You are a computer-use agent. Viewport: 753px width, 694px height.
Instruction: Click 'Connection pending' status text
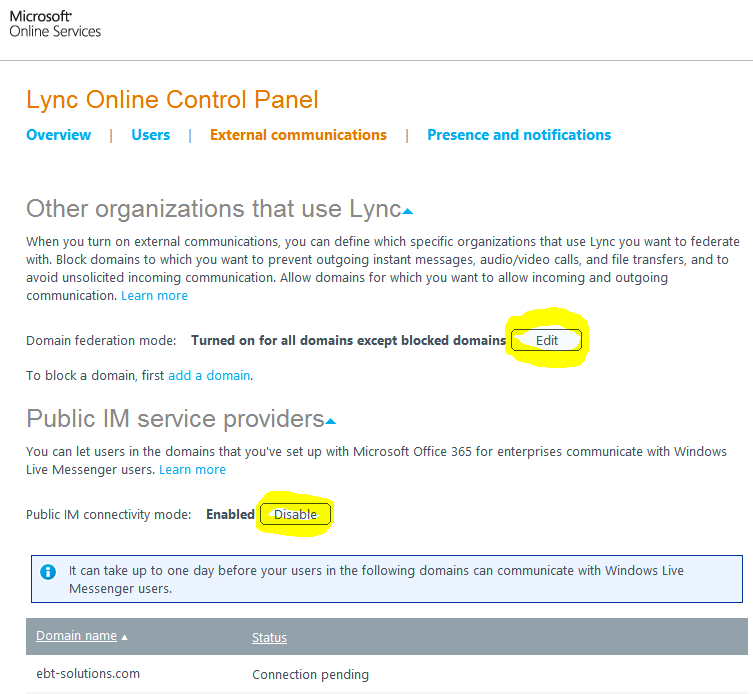pyautogui.click(x=310, y=675)
